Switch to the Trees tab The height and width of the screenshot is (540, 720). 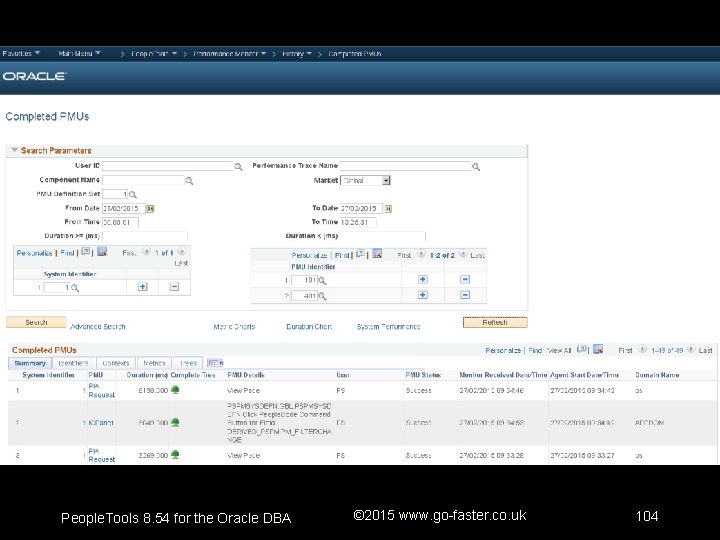[x=188, y=363]
